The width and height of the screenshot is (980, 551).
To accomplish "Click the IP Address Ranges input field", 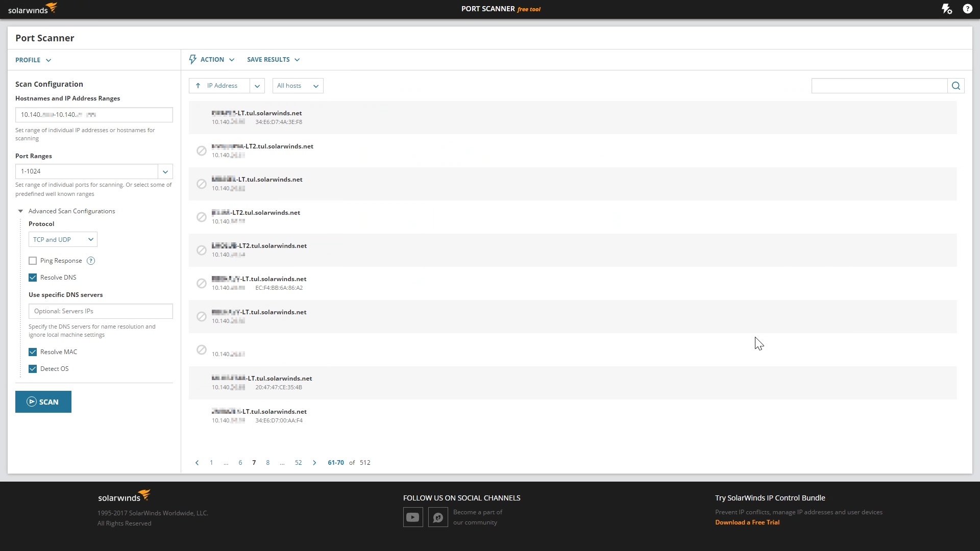I will (x=93, y=114).
